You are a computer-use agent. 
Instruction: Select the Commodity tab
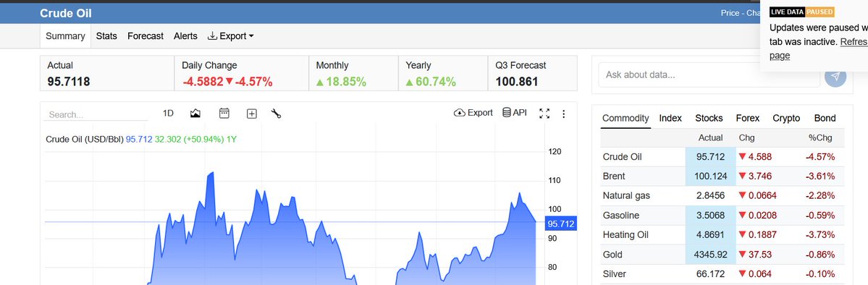tap(625, 118)
